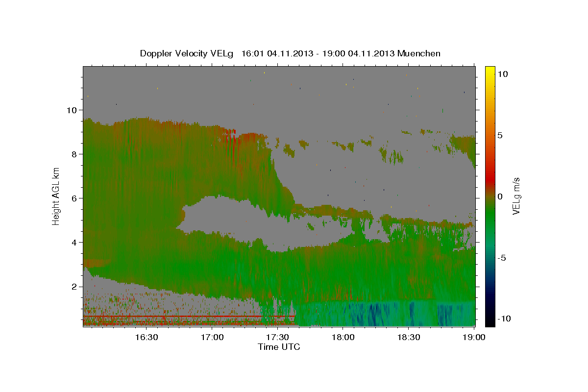This screenshot has height=392, width=588.
Task: Click the '18:30' time axis label
Action: point(408,337)
